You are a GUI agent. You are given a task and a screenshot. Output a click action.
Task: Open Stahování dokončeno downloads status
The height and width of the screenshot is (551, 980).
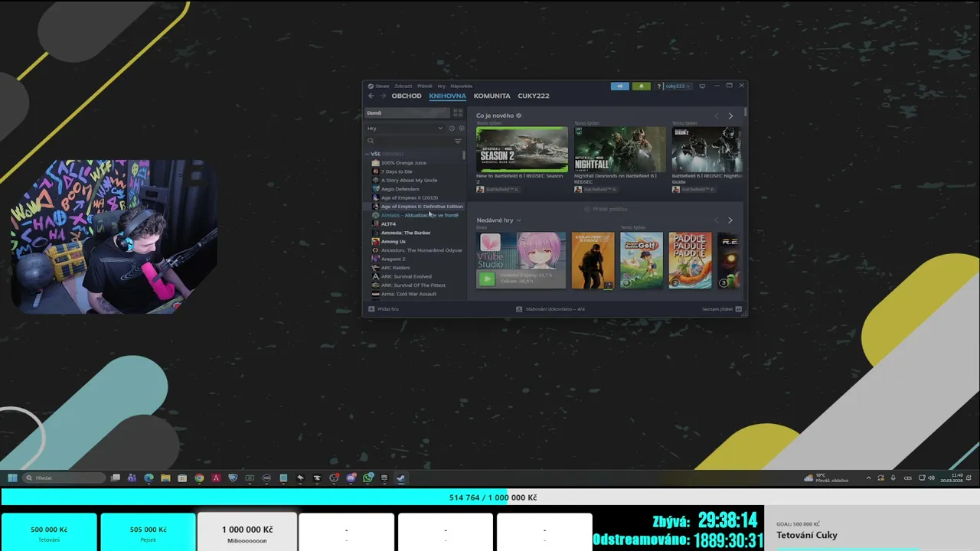click(550, 309)
